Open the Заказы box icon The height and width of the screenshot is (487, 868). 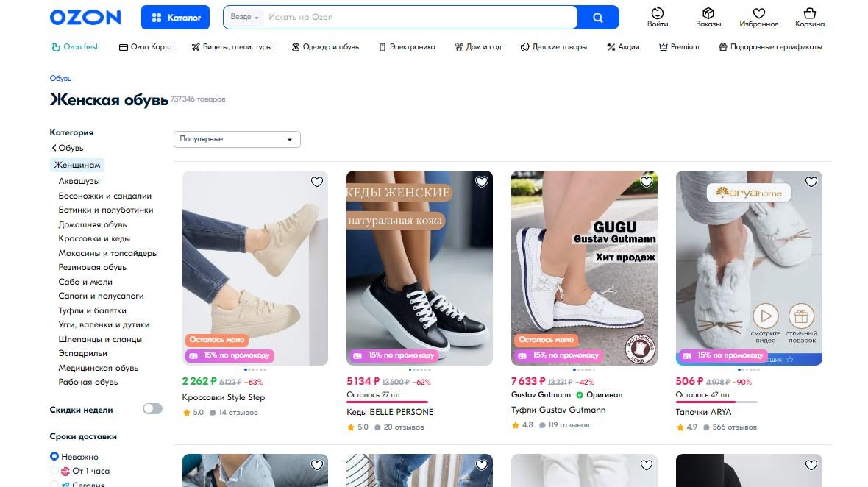coord(708,13)
